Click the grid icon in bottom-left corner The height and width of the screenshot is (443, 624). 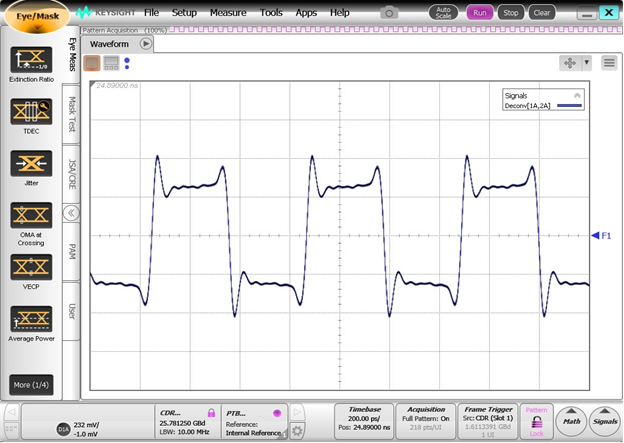pyautogui.click(x=11, y=430)
